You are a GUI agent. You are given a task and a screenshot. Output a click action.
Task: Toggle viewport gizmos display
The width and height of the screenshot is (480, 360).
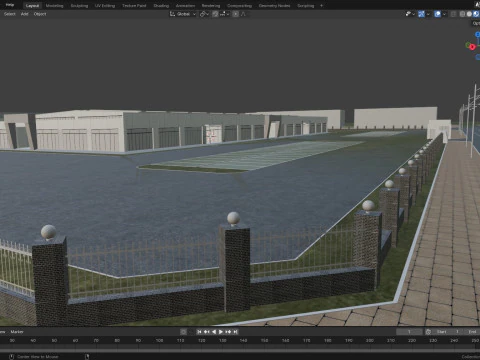421,14
